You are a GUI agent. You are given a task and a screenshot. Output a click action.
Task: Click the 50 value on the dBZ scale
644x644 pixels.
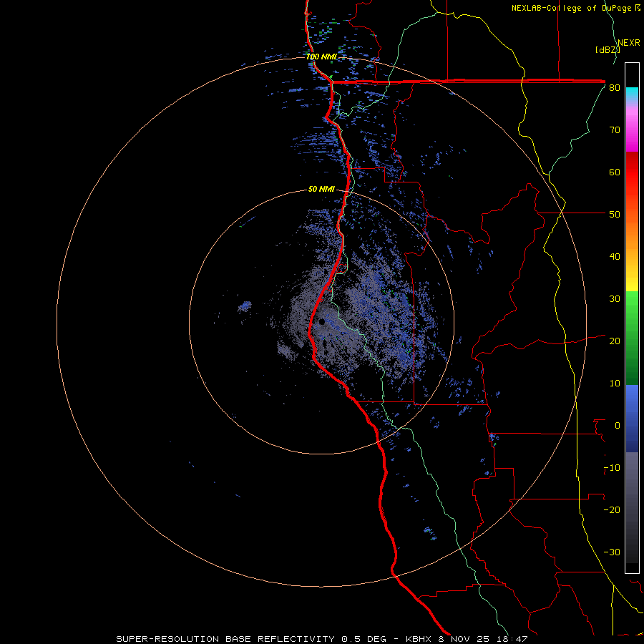[615, 215]
